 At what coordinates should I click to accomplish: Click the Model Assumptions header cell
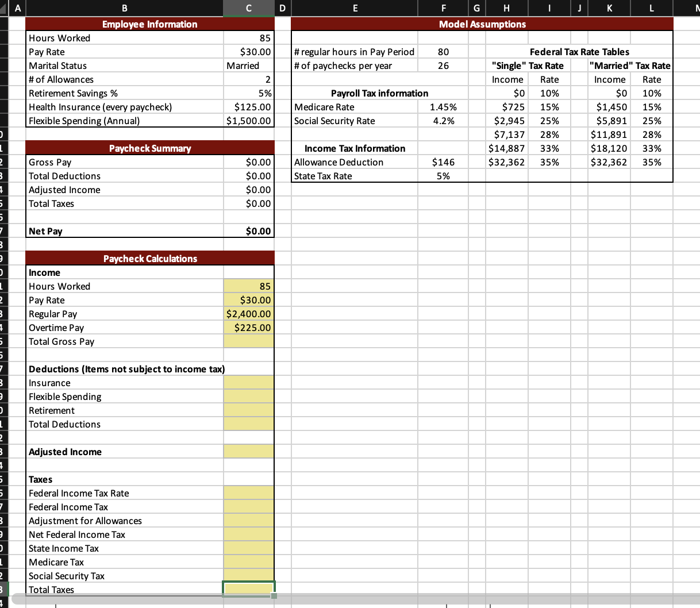coord(482,24)
